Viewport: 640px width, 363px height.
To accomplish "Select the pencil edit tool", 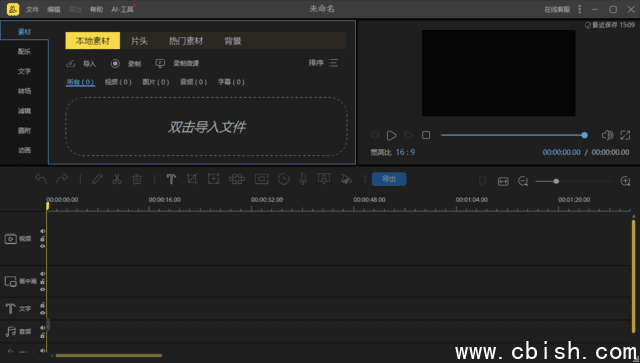I will (x=97, y=179).
